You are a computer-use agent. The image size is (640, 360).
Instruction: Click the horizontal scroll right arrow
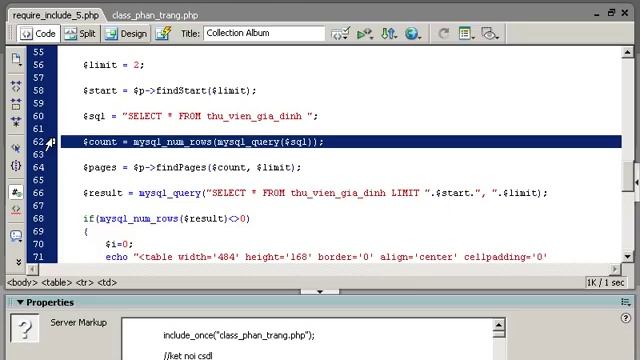(615, 269)
